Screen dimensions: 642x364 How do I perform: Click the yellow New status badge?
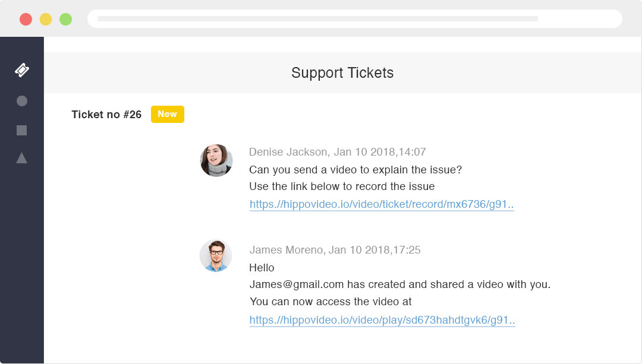tap(168, 114)
